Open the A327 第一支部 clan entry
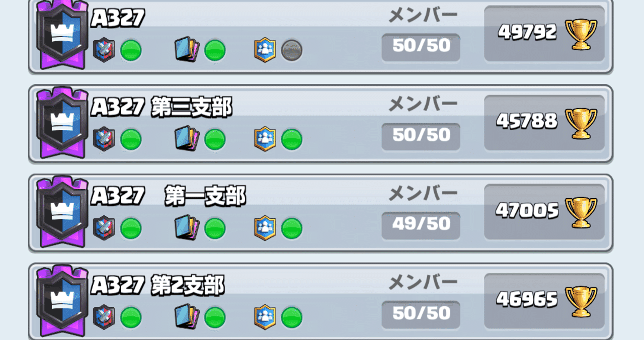 point(320,213)
